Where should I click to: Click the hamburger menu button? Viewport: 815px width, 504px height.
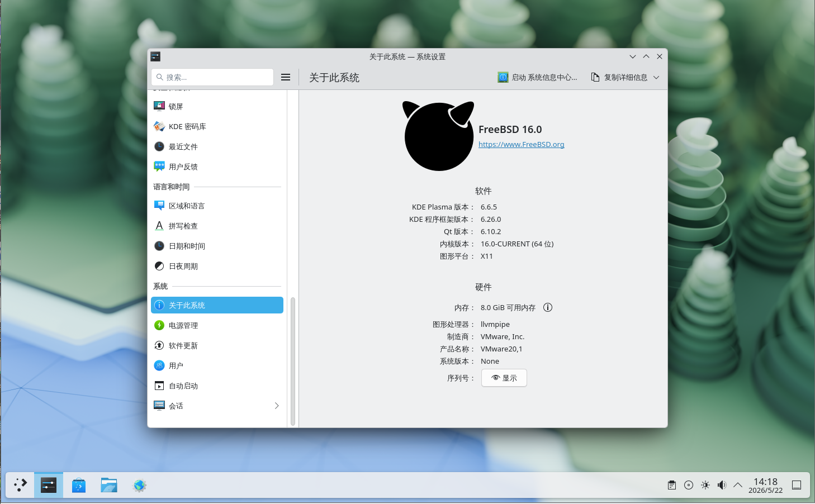click(286, 77)
